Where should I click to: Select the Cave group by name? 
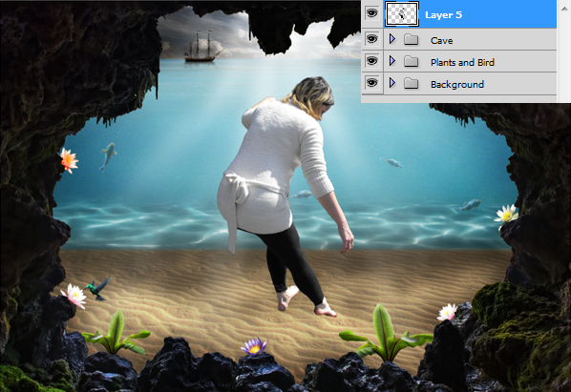441,40
